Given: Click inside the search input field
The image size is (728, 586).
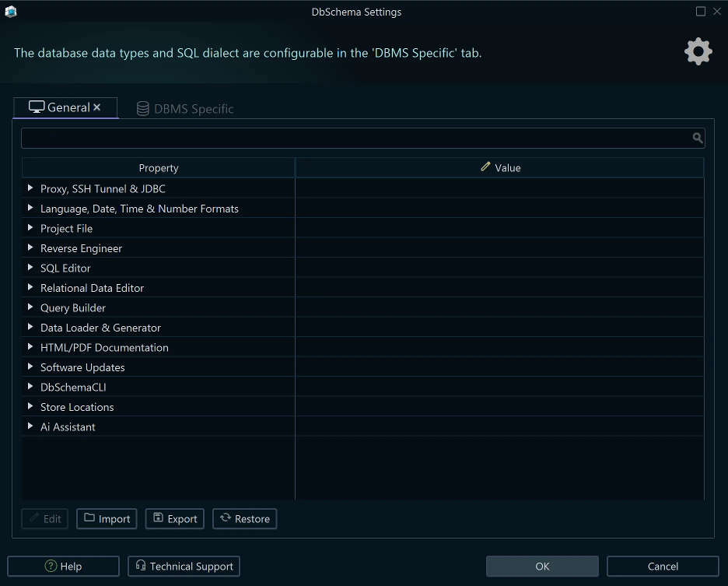Looking at the screenshot, I should (x=350, y=138).
